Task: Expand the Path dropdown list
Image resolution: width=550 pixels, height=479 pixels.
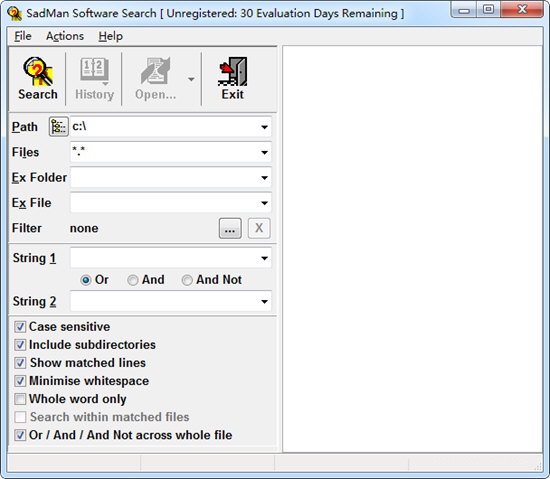Action: click(x=264, y=127)
